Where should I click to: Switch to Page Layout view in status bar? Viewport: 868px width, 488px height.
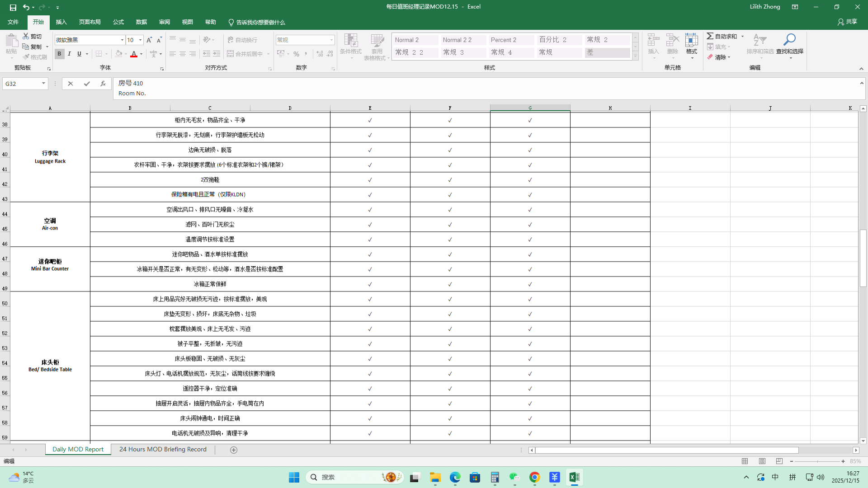click(x=762, y=461)
